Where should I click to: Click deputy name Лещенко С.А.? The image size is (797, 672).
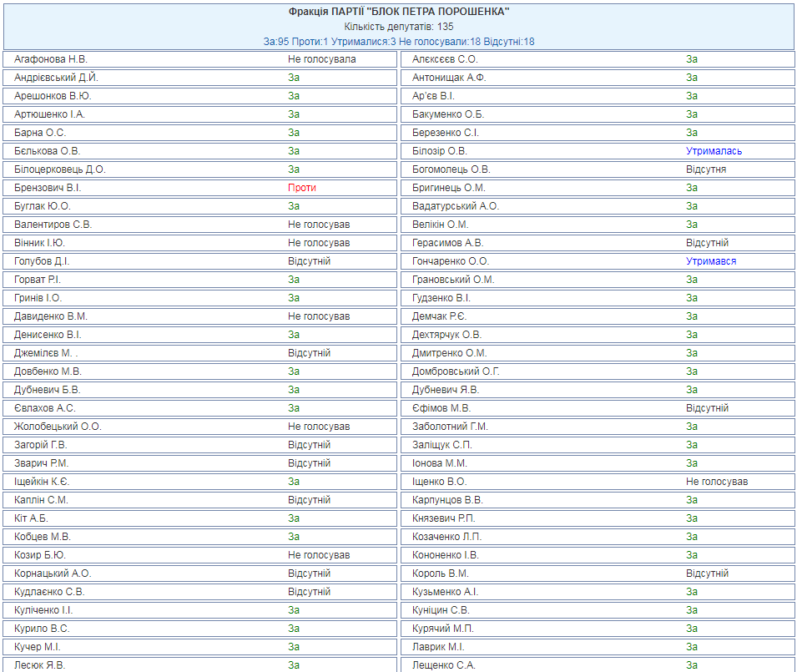coord(444,665)
